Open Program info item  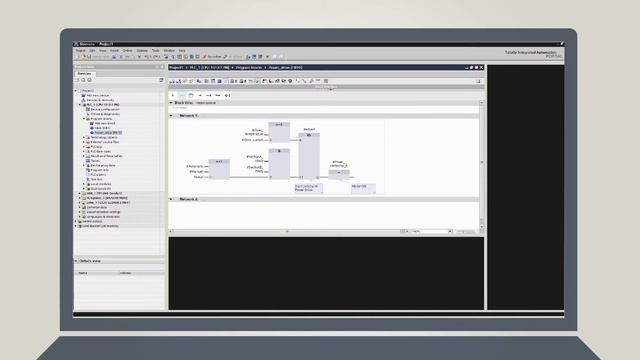pos(99,170)
